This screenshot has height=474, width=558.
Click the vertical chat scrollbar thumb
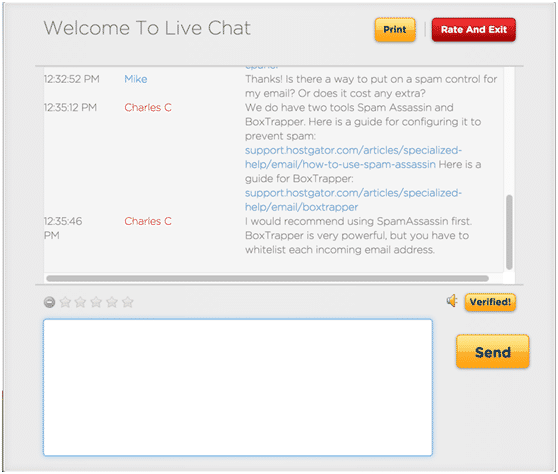tap(509, 232)
